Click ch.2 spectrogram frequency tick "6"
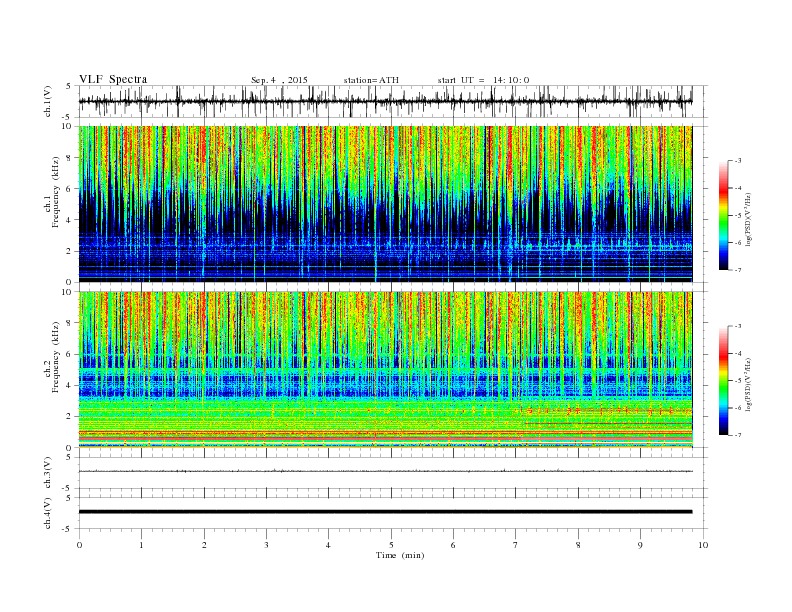 click(70, 354)
